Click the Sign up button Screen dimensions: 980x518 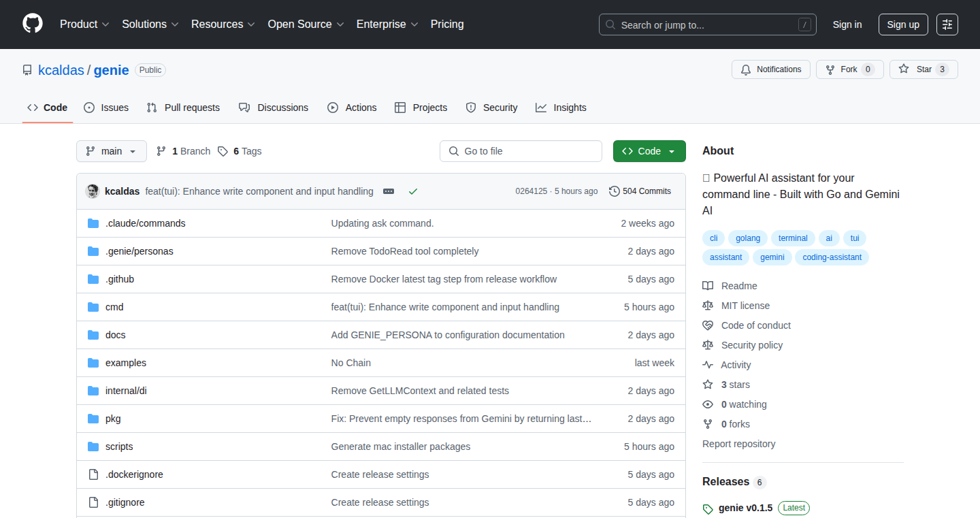pos(903,25)
